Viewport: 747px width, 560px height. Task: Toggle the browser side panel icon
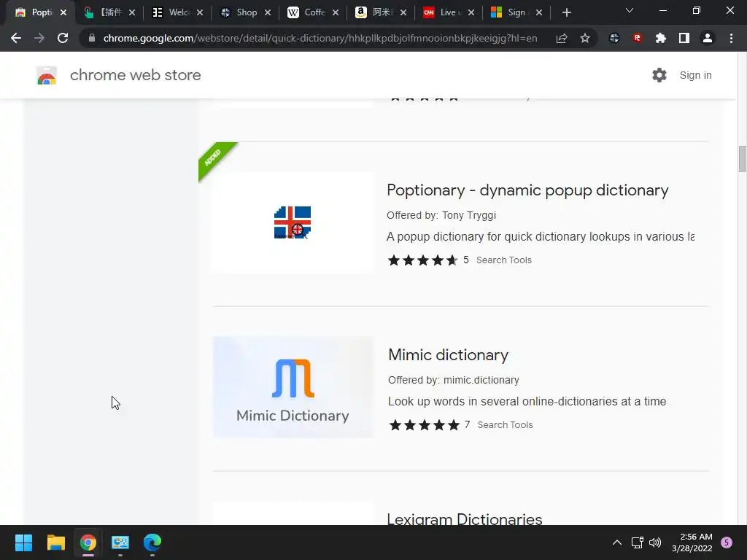point(684,38)
